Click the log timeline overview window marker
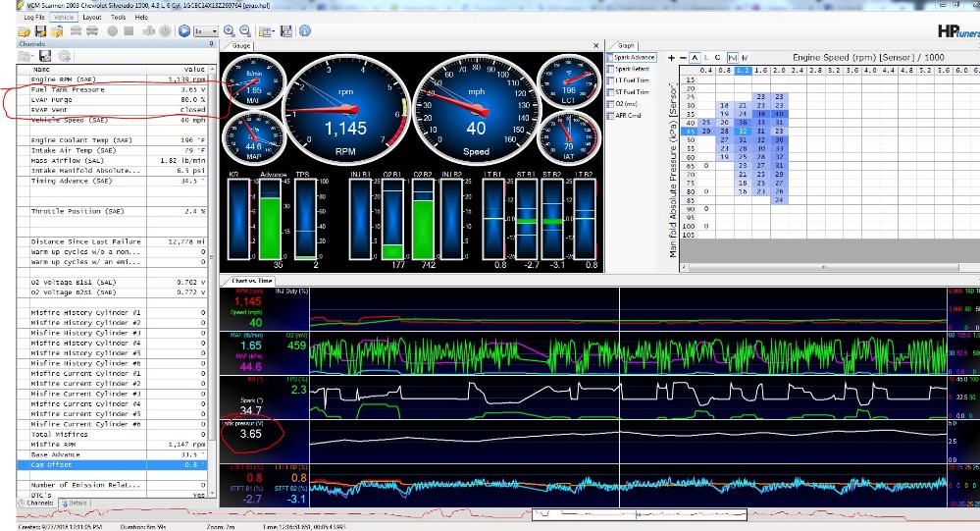Screen dimensions: 980x531 pyautogui.click(x=638, y=513)
